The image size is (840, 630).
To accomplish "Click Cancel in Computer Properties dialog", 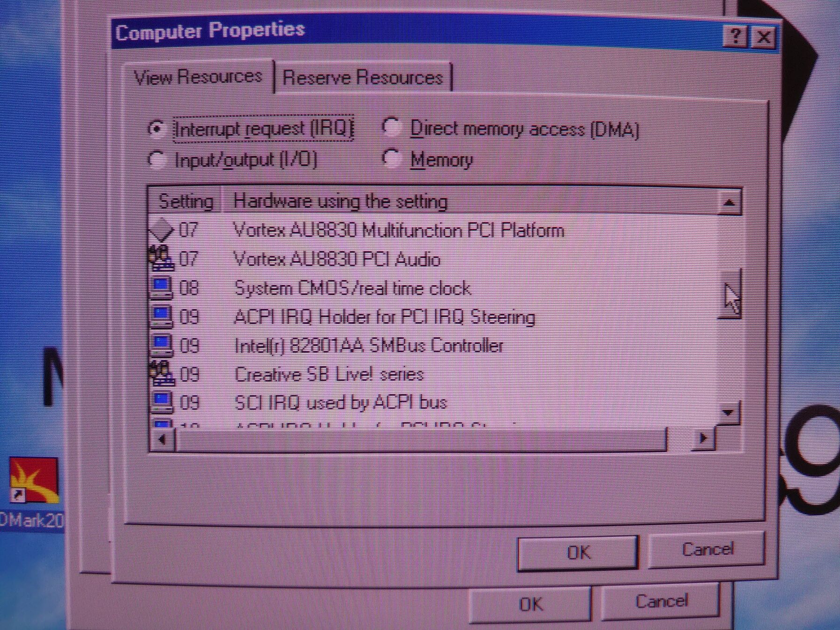I will click(707, 549).
